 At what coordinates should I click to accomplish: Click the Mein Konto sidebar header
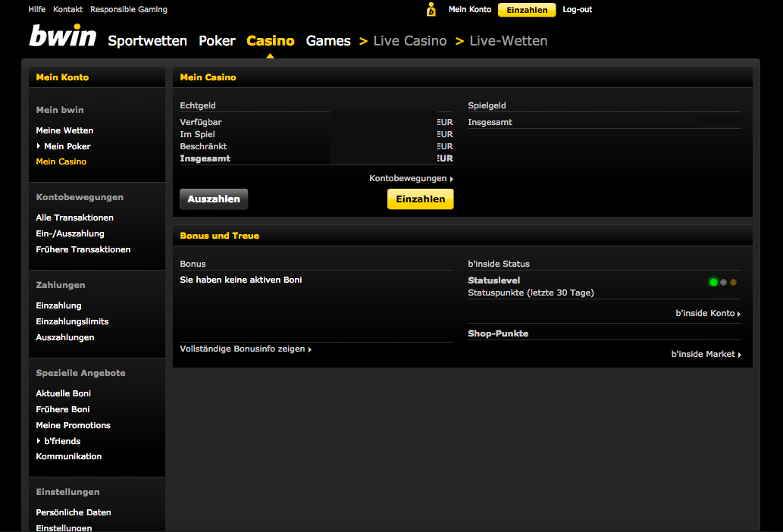coord(62,77)
